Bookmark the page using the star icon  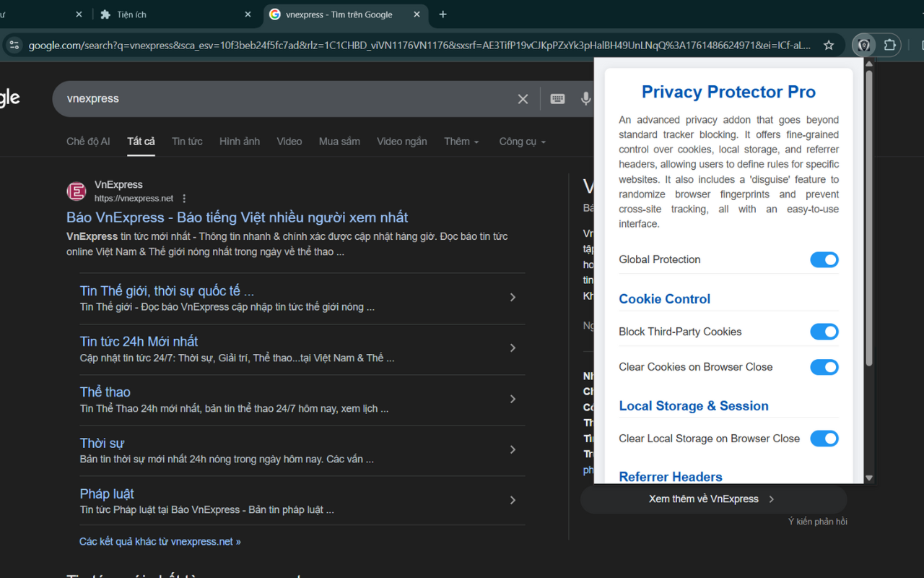click(827, 45)
